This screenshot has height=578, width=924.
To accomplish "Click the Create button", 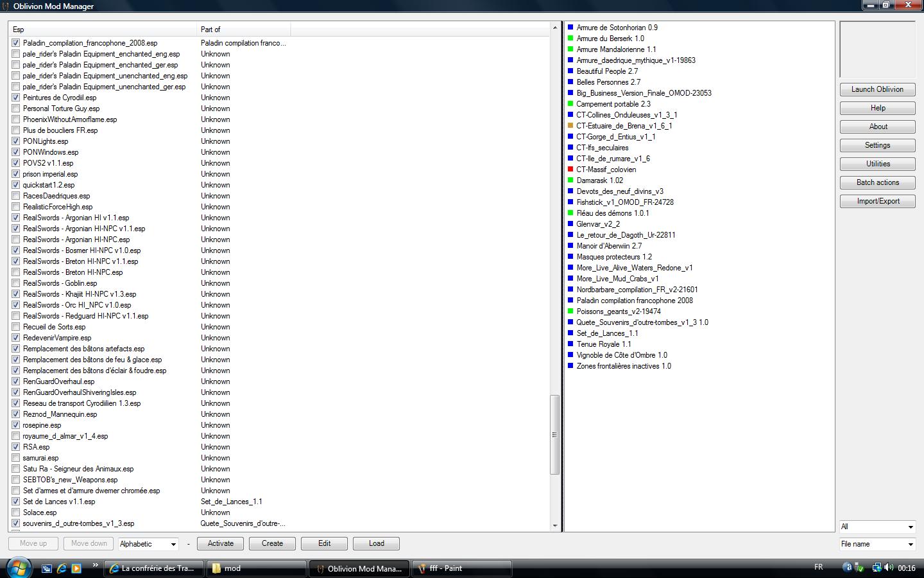I will pos(272,544).
